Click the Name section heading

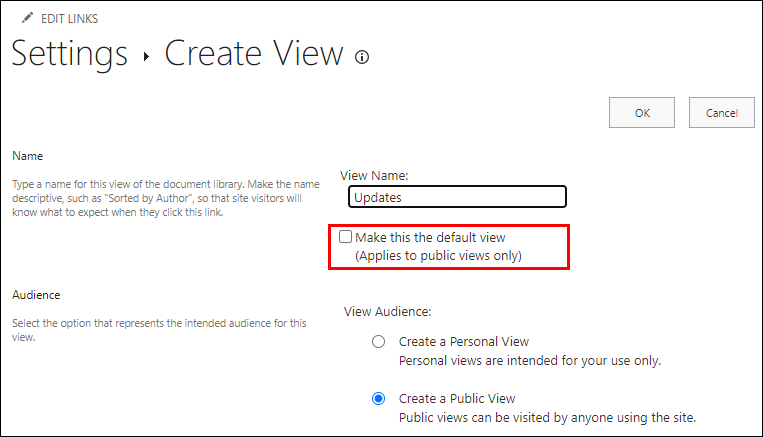(27, 156)
